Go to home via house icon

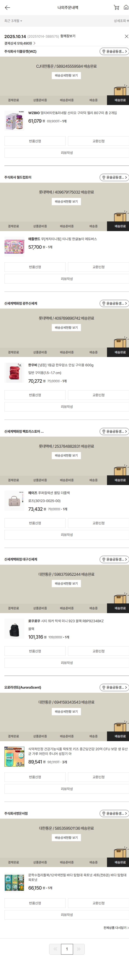(126, 8)
